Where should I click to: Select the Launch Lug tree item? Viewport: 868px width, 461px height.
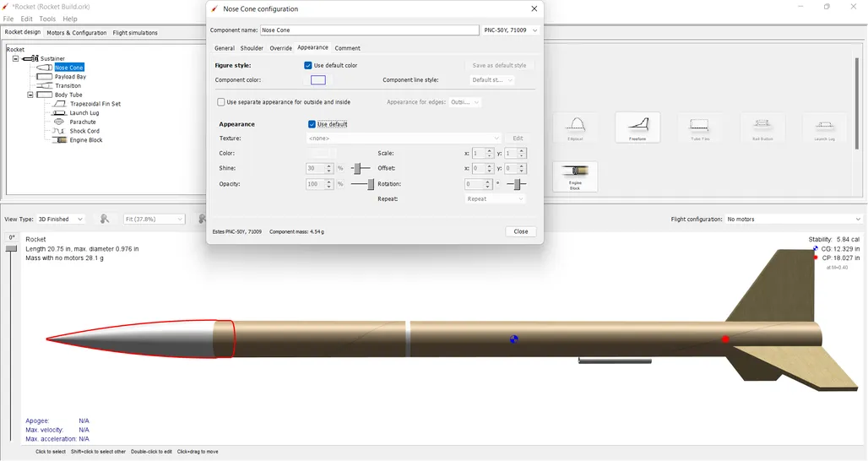pyautogui.click(x=84, y=113)
